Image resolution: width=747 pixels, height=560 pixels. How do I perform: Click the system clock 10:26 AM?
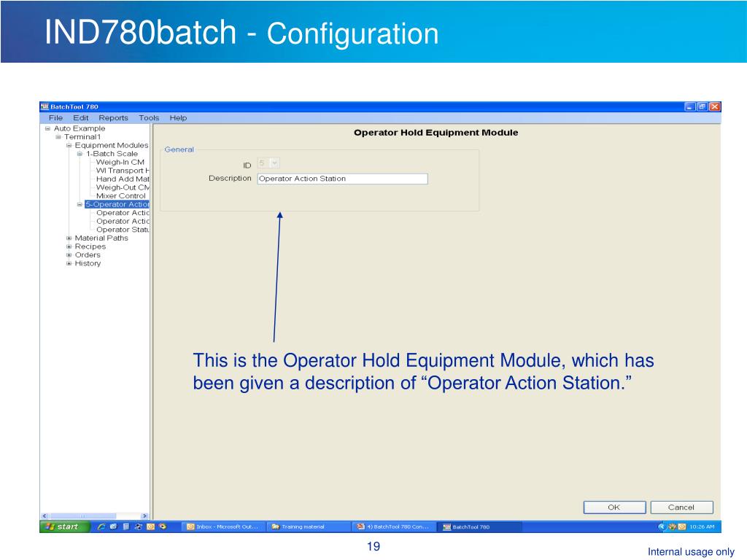click(x=702, y=526)
